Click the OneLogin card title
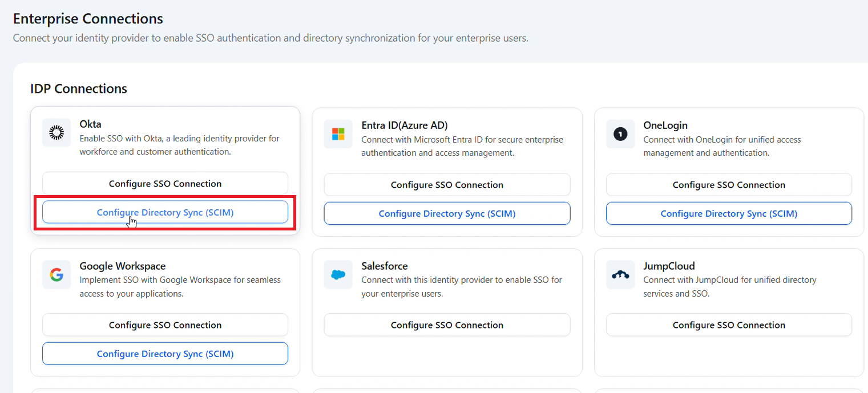Image resolution: width=868 pixels, height=393 pixels. (x=665, y=125)
